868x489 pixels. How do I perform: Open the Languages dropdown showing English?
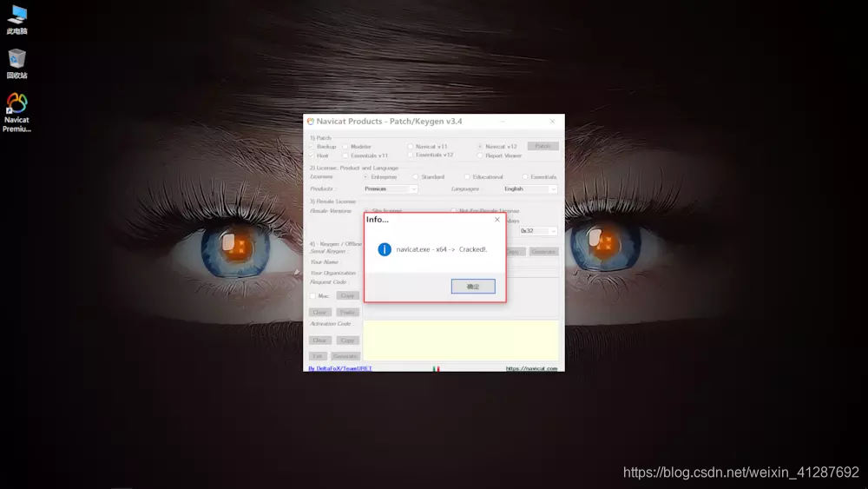tap(530, 188)
